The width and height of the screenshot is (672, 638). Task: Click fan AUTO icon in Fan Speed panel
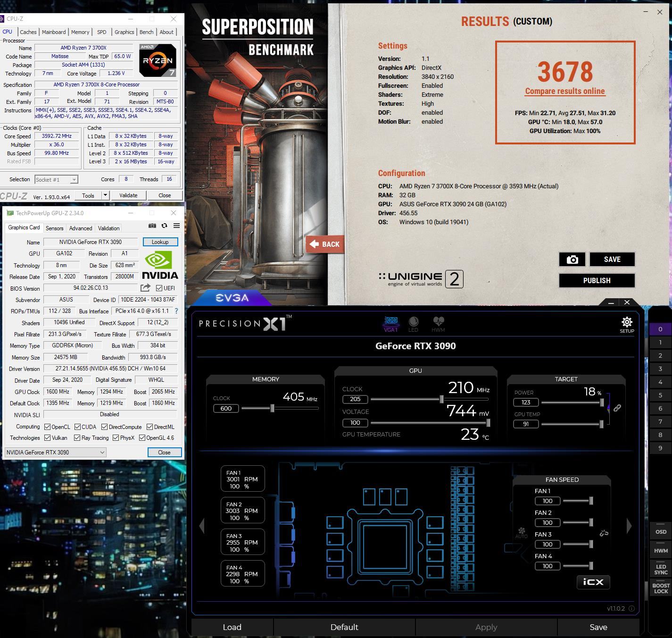pos(522,532)
